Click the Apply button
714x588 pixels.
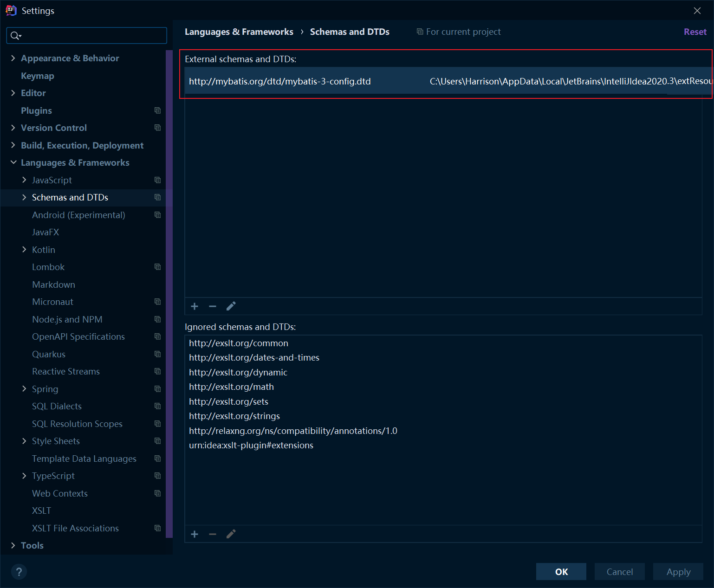coord(678,572)
